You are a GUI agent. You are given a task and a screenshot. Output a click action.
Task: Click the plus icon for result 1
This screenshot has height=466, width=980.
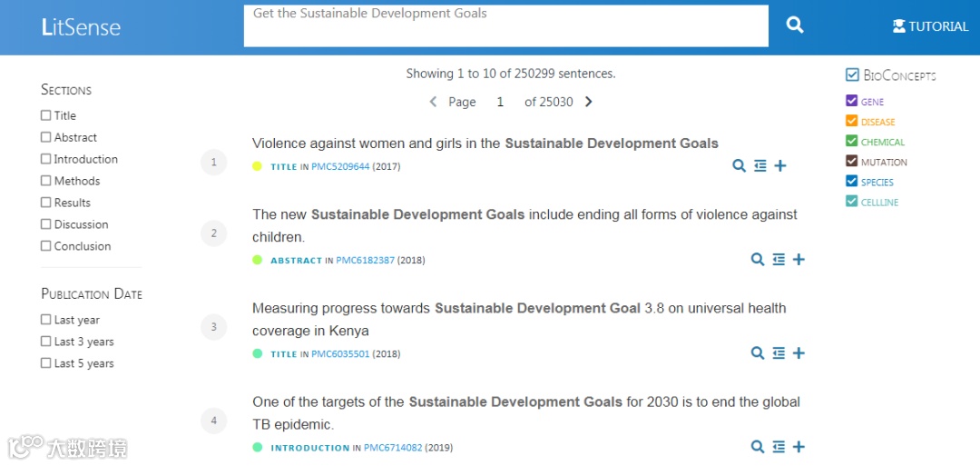coord(780,166)
